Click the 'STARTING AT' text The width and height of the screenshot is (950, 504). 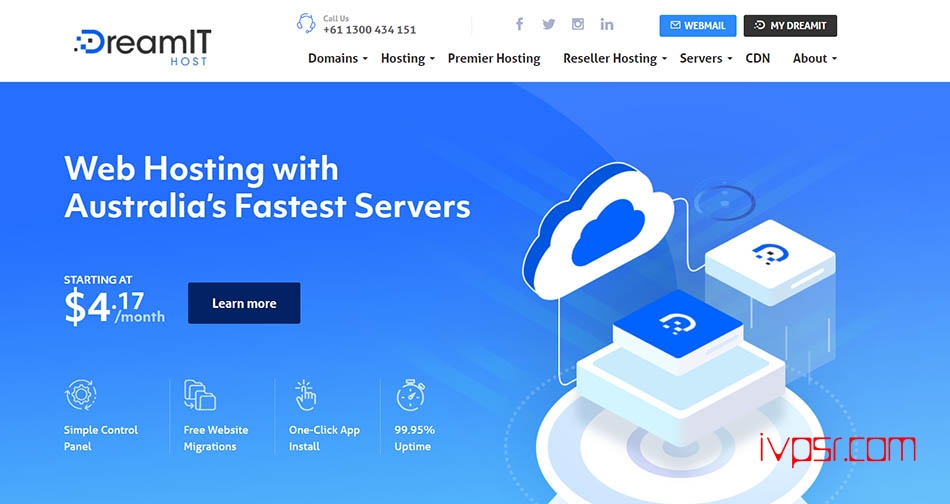click(98, 280)
